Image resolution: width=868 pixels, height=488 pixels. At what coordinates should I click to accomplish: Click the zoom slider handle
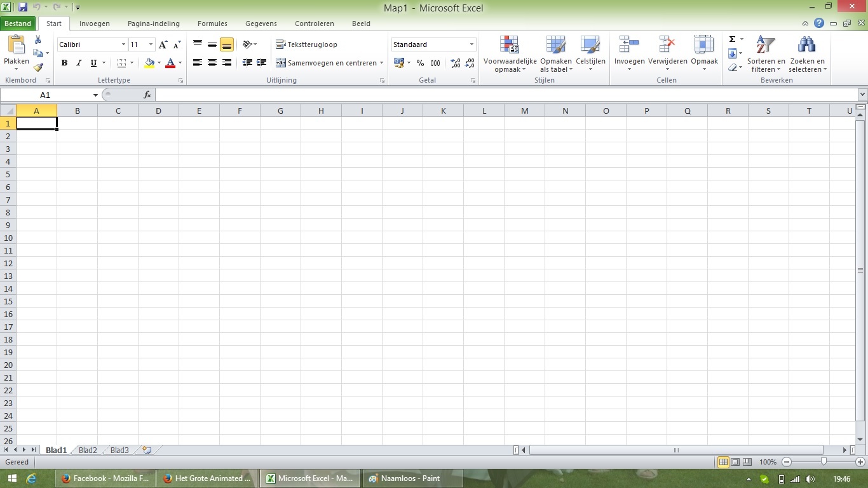click(824, 462)
